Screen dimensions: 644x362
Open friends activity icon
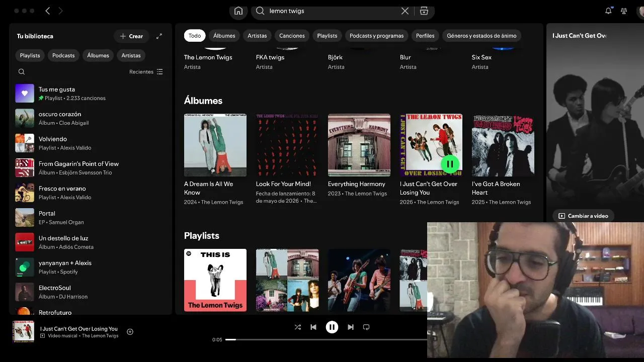click(x=624, y=11)
